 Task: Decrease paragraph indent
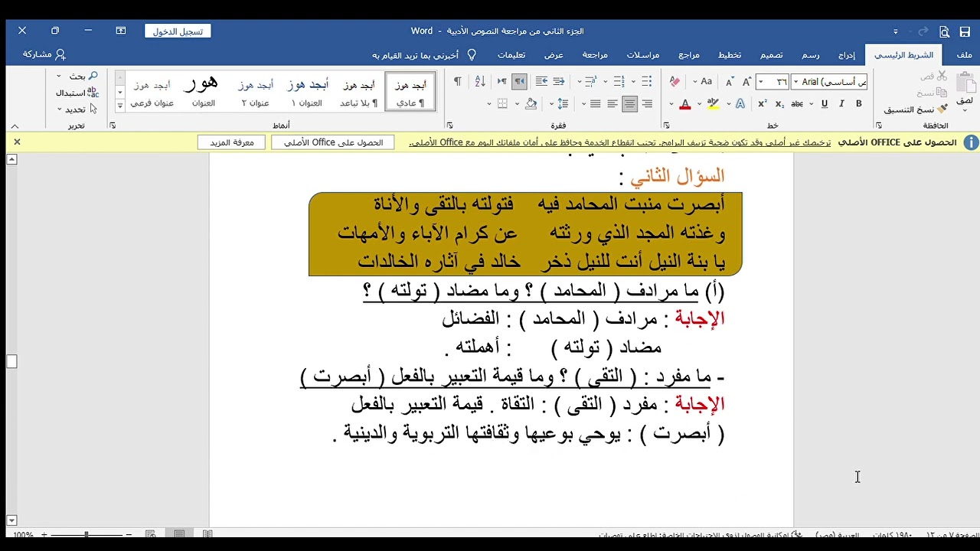[559, 81]
